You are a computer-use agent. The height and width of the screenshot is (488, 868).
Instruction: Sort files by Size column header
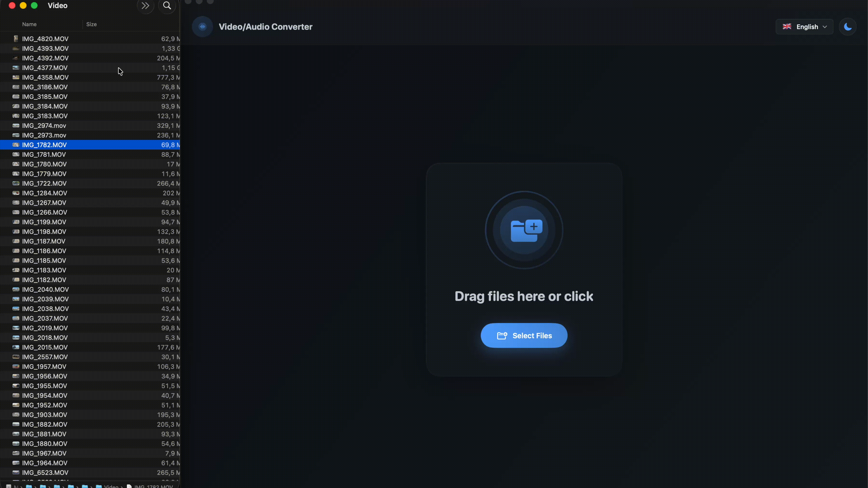click(x=91, y=24)
